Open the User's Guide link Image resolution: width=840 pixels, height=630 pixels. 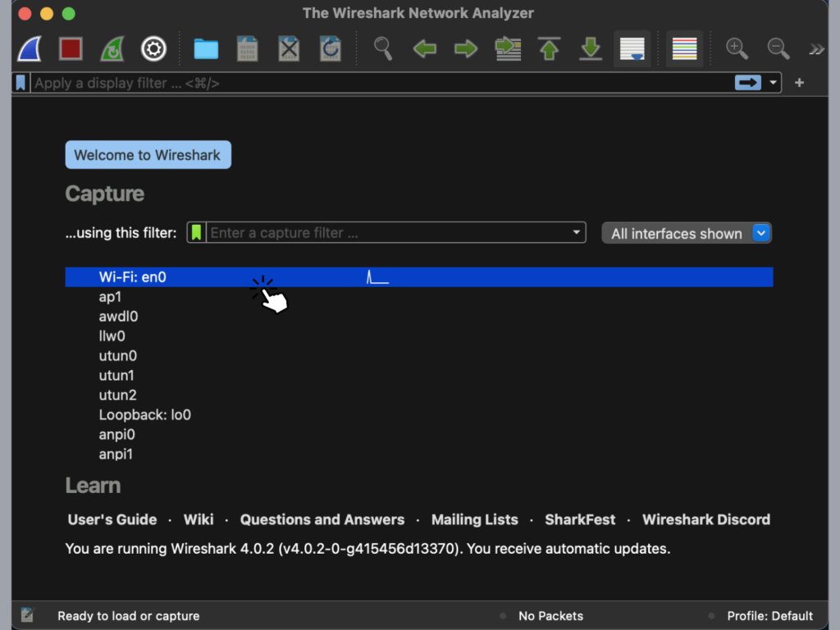coord(112,519)
